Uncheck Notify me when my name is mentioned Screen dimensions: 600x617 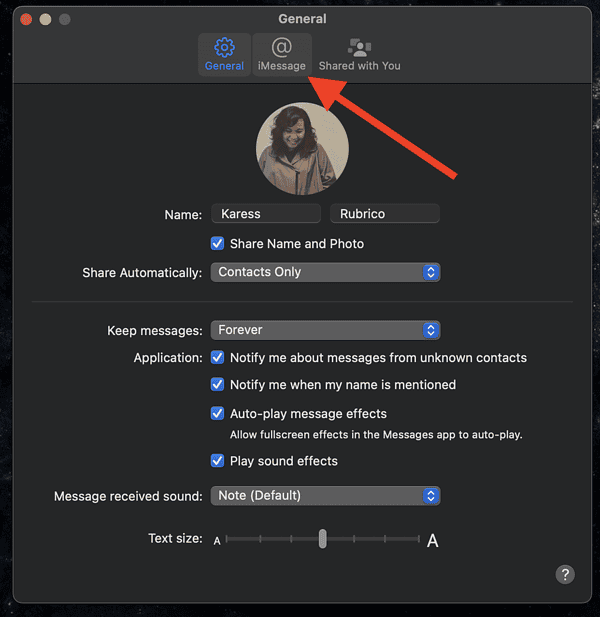[x=217, y=384]
